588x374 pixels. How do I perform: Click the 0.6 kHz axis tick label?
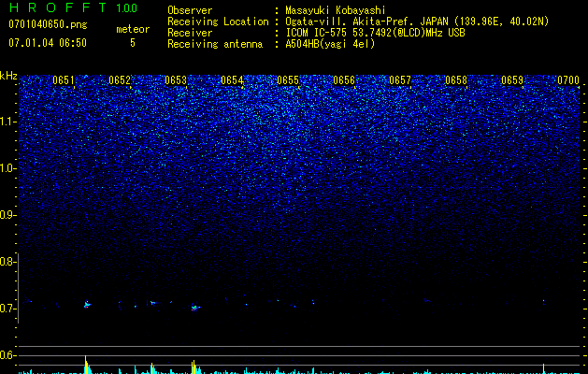[7, 355]
